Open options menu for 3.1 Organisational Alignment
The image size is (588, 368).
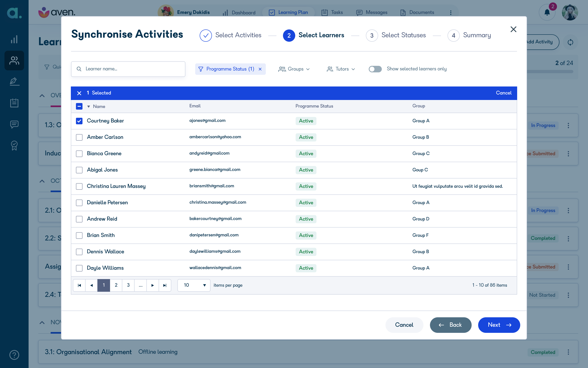coord(568,352)
